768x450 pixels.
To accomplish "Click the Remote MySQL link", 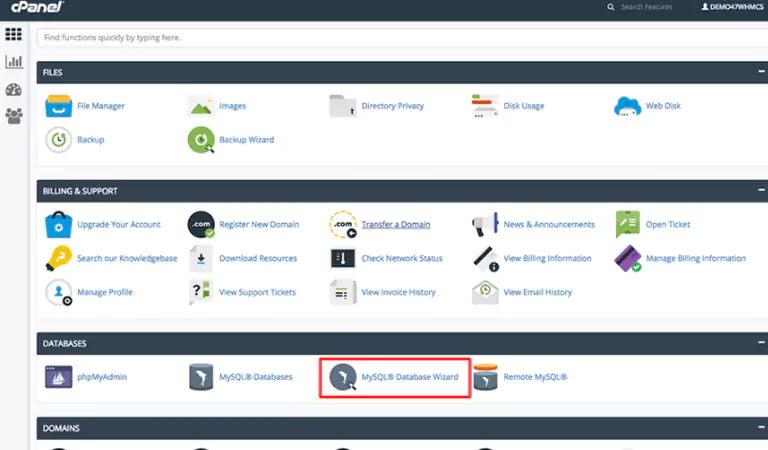I will 535,377.
